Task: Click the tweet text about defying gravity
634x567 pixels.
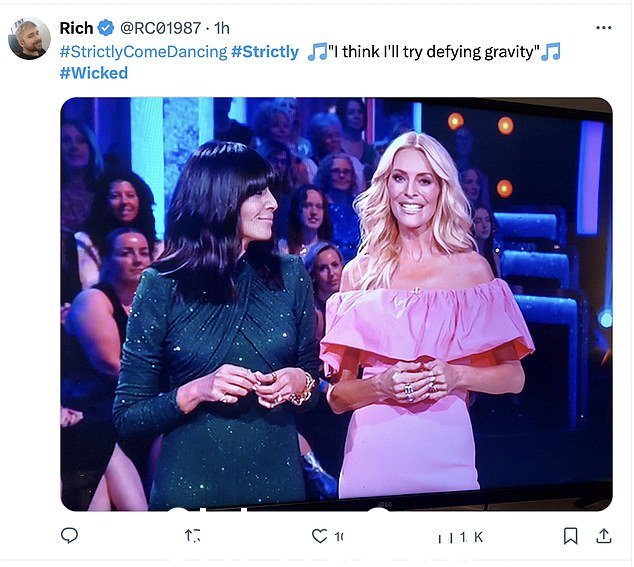Action: tap(434, 52)
